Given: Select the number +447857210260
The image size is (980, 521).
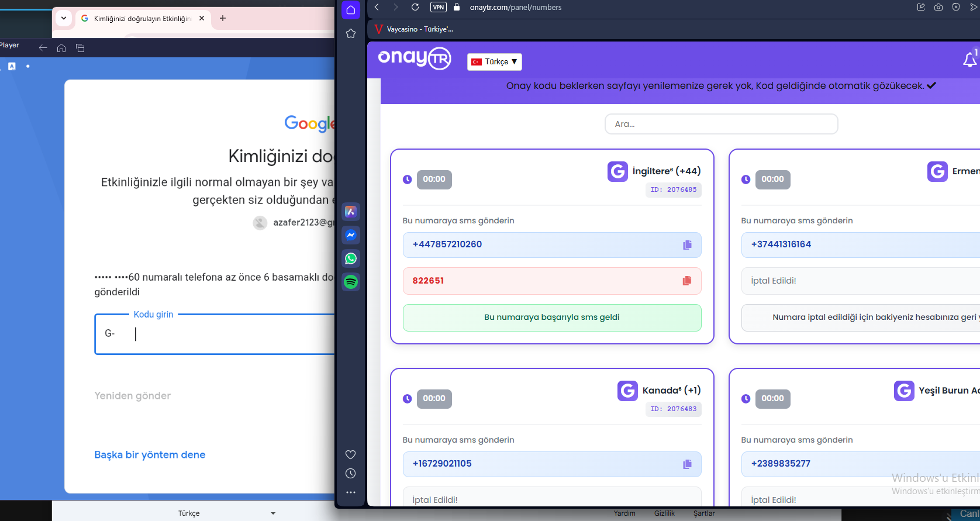Looking at the screenshot, I should [447, 244].
